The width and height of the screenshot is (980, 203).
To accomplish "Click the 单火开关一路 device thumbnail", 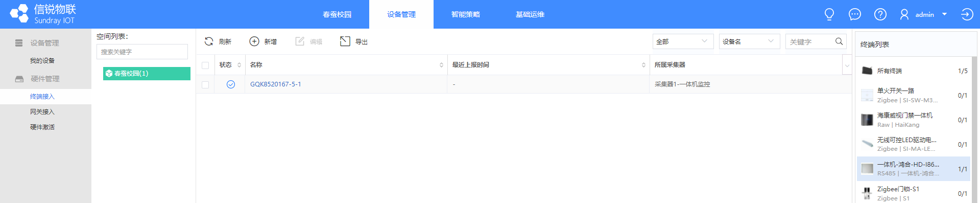I will click(867, 95).
